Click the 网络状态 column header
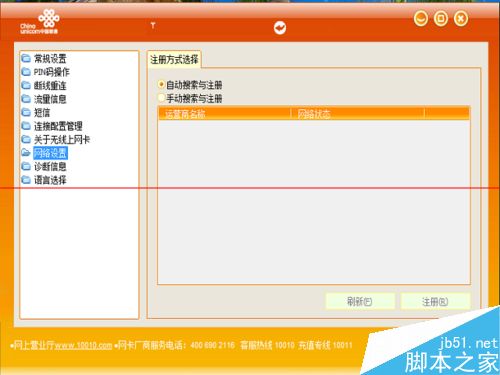 pos(357,114)
